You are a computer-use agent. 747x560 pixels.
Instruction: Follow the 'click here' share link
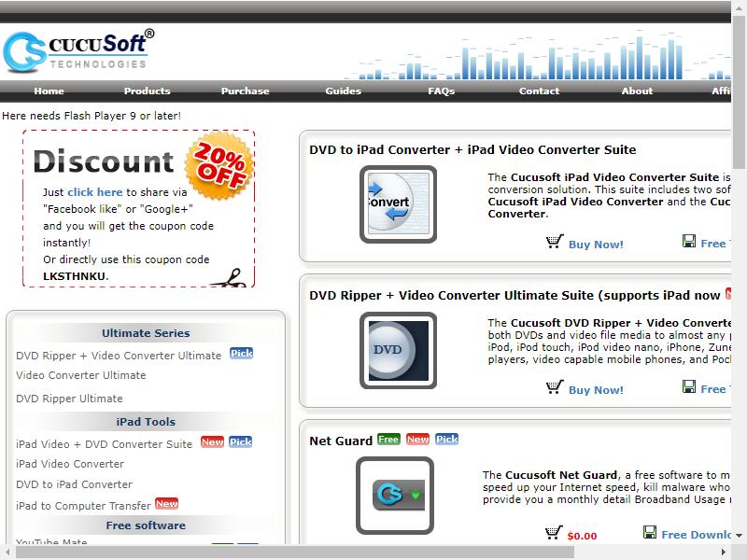click(95, 192)
